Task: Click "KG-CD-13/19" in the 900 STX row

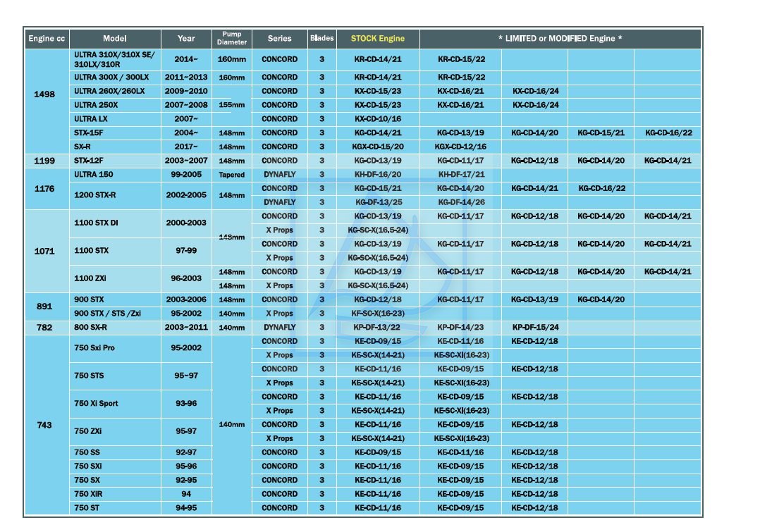Action: click(534, 299)
